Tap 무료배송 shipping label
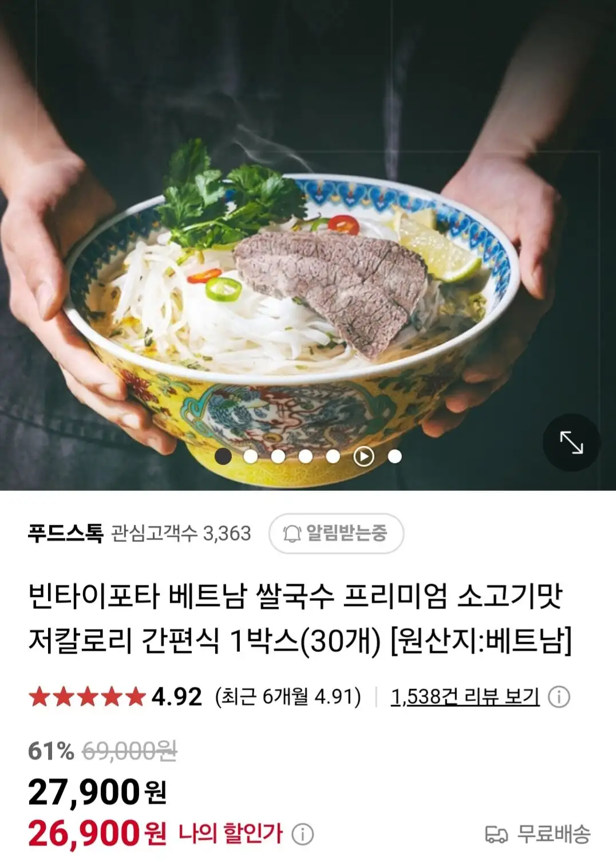616x862 pixels. tap(553, 834)
